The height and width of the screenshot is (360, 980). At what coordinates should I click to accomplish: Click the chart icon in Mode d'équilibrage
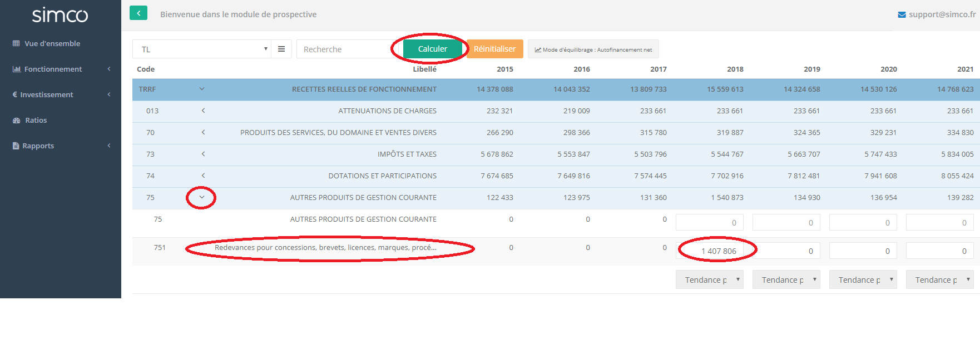pos(538,50)
